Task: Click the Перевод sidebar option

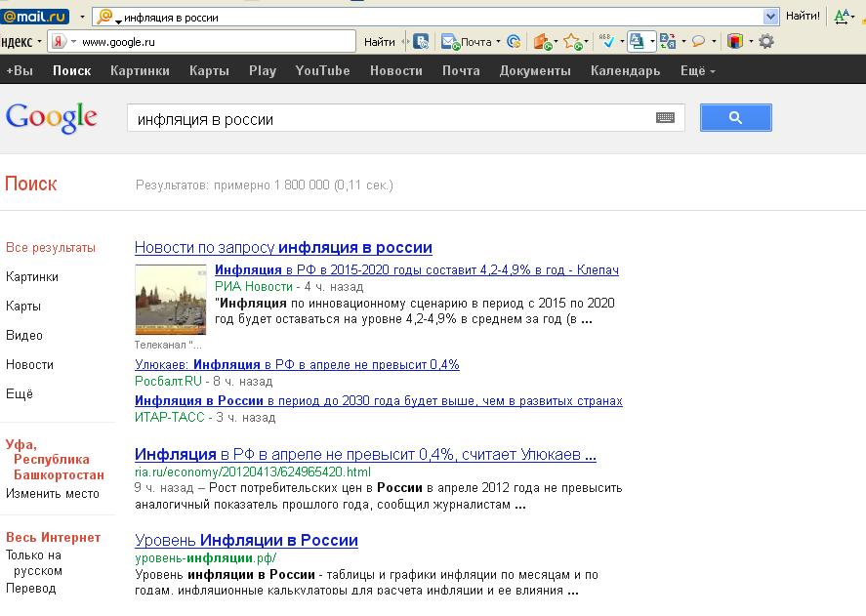Action: (x=31, y=589)
